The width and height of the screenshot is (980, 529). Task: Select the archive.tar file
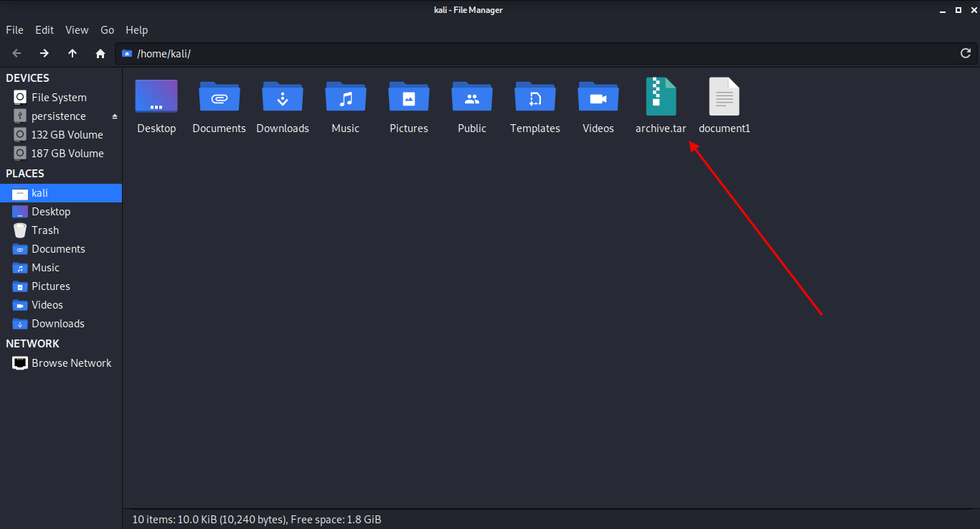[x=661, y=98]
